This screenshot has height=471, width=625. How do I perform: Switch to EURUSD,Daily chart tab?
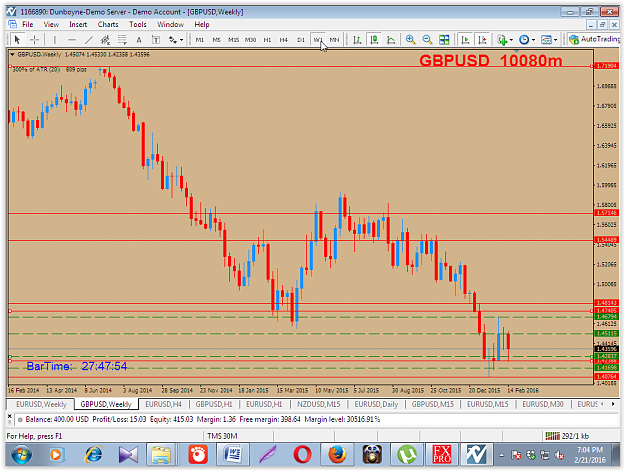pyautogui.click(x=376, y=404)
